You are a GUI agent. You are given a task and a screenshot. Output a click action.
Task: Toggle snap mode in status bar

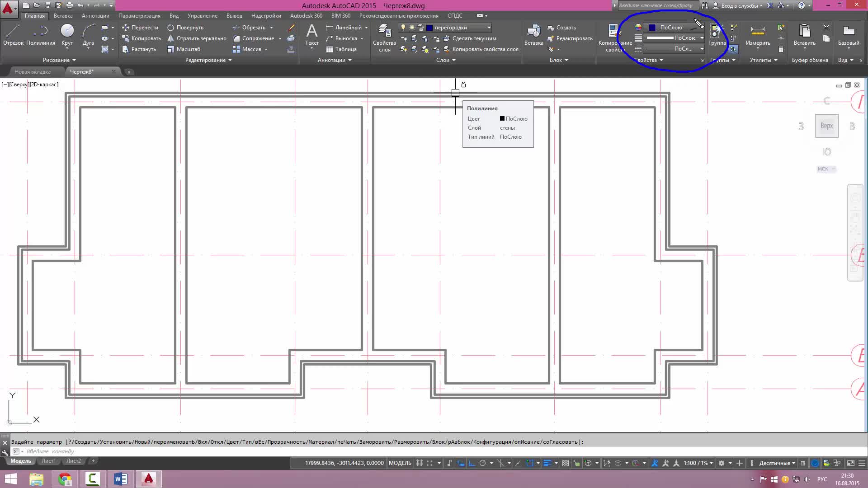(430, 463)
